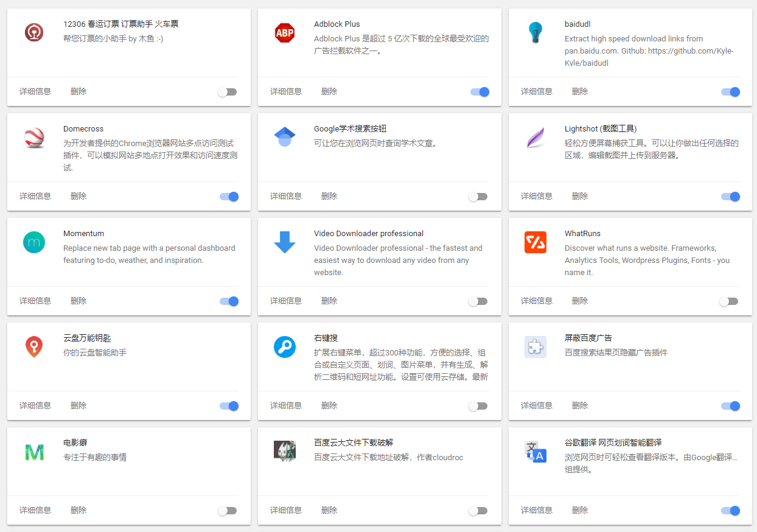The width and height of the screenshot is (757, 532).
Task: Click the Domecross globe icon
Action: 34,138
